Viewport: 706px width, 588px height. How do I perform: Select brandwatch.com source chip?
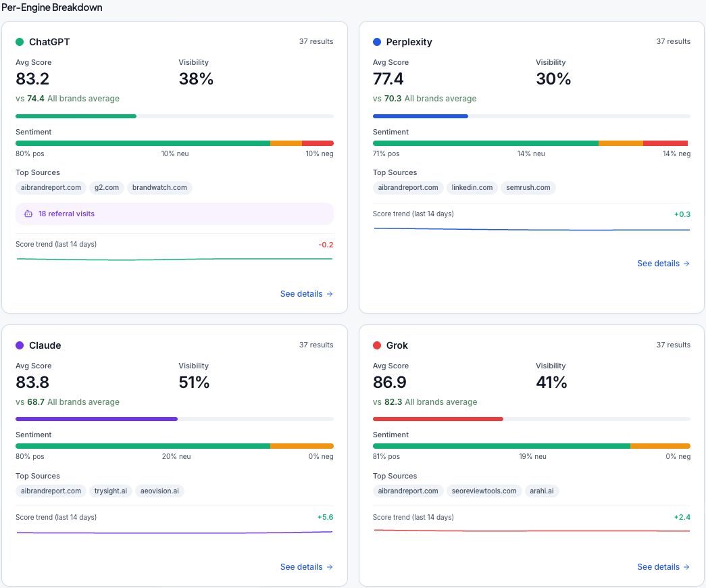(159, 187)
